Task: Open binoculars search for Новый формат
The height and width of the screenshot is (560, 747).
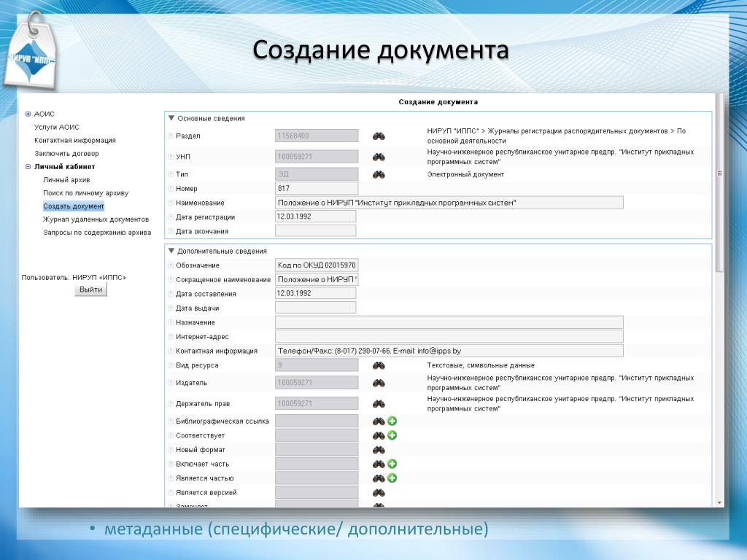Action: point(379,449)
